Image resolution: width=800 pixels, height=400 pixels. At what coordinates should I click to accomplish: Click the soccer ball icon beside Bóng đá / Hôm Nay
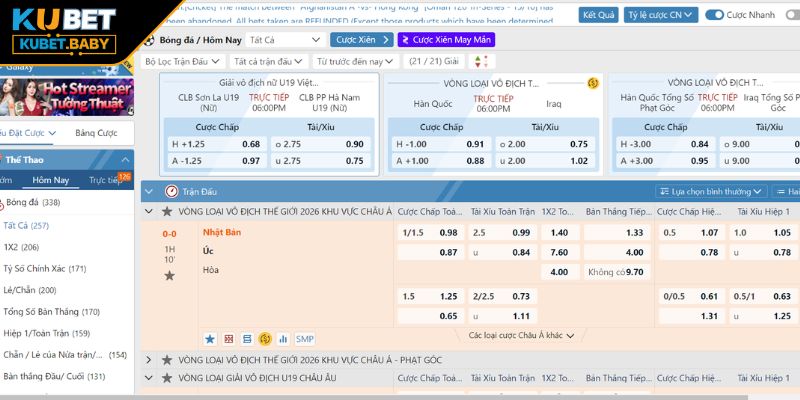click(149, 40)
